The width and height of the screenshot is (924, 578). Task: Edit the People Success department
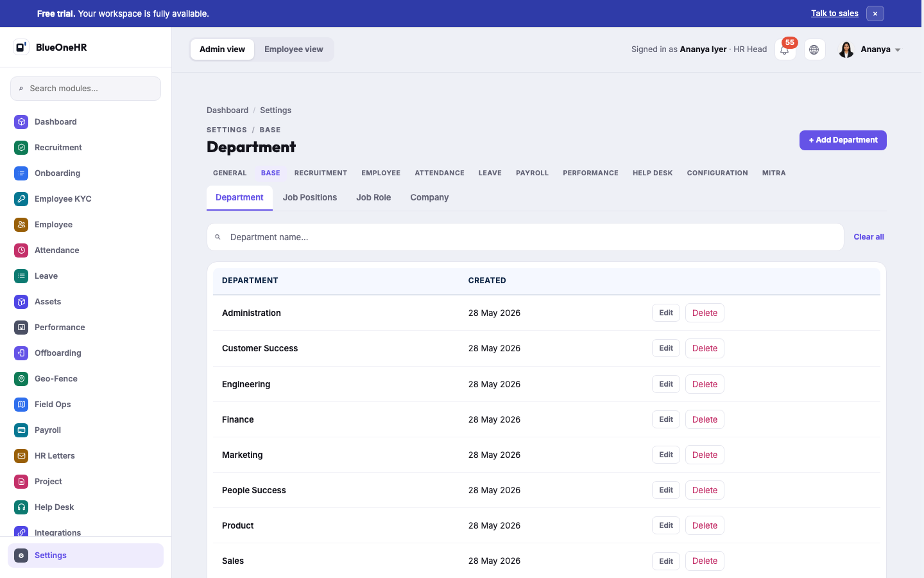click(666, 490)
